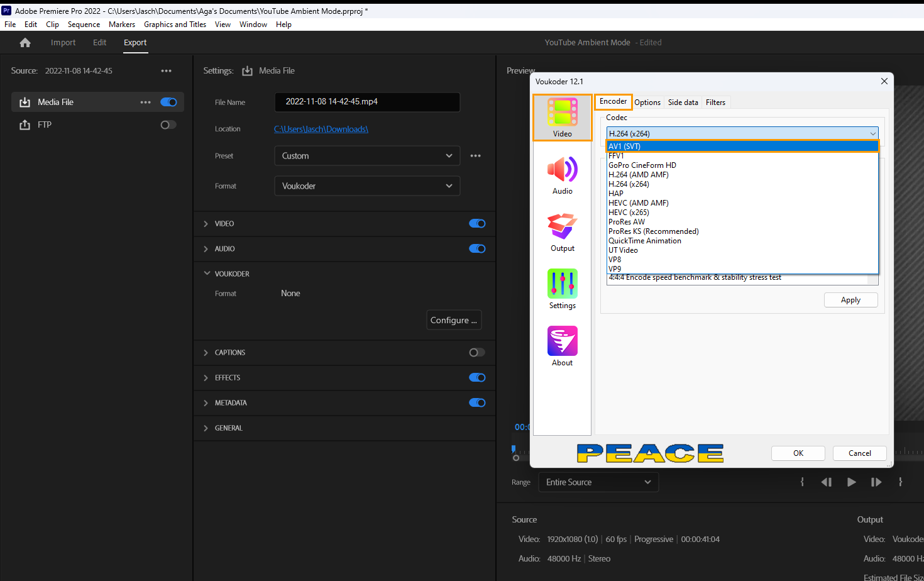Select ProRes KS (Recommended) codec

pyautogui.click(x=742, y=231)
